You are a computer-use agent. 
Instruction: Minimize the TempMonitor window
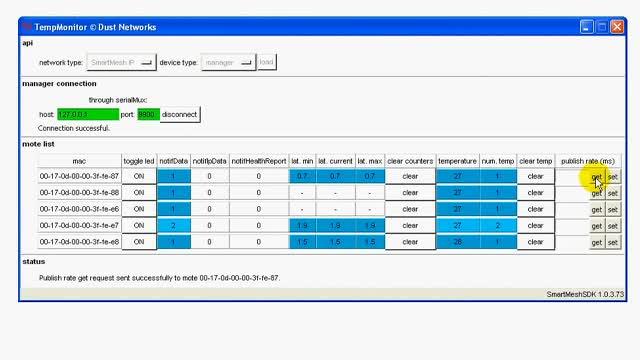coord(587,27)
